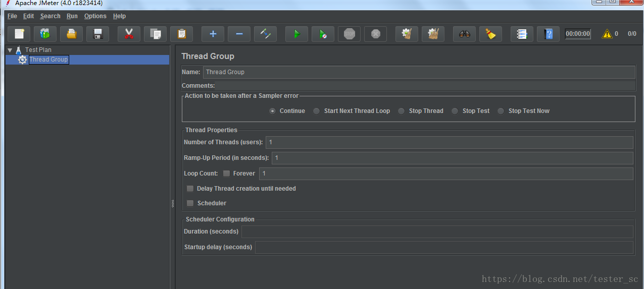Click the Startup delay (seconds) field
The width and height of the screenshot is (644, 289).
tap(444, 247)
